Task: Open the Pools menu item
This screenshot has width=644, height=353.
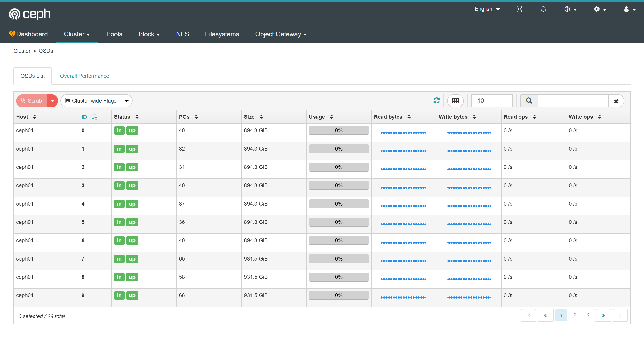Action: click(114, 34)
